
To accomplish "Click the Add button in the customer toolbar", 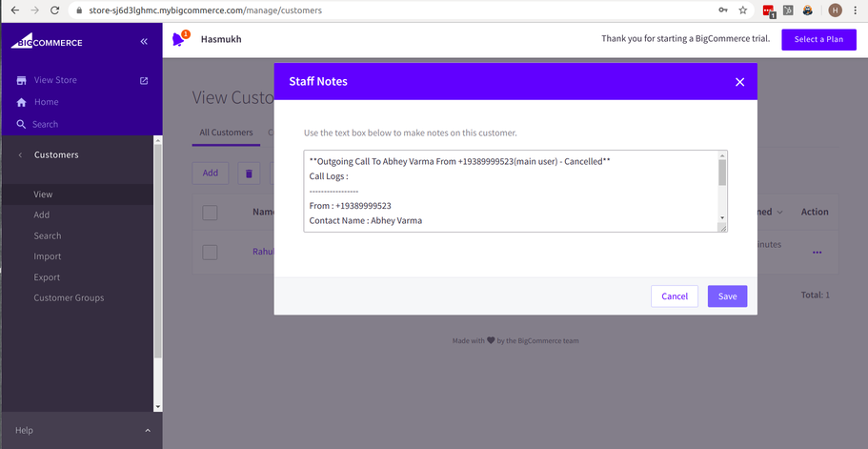I will point(211,173).
